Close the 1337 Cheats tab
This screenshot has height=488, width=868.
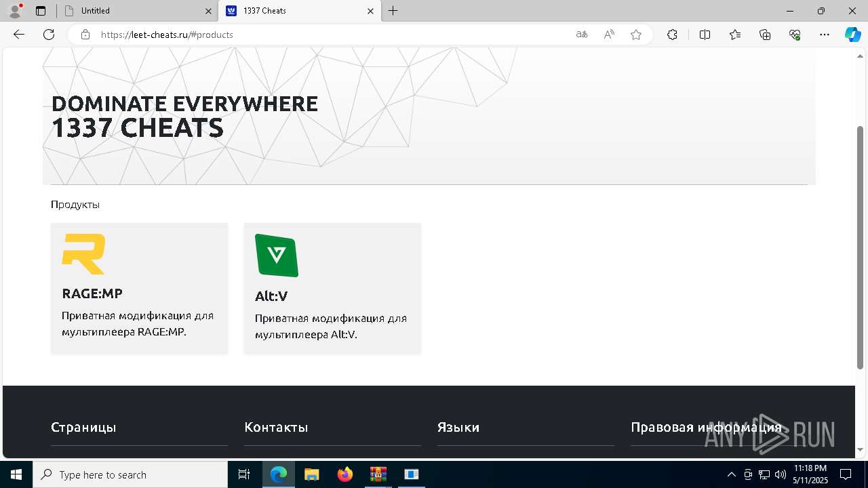[370, 11]
